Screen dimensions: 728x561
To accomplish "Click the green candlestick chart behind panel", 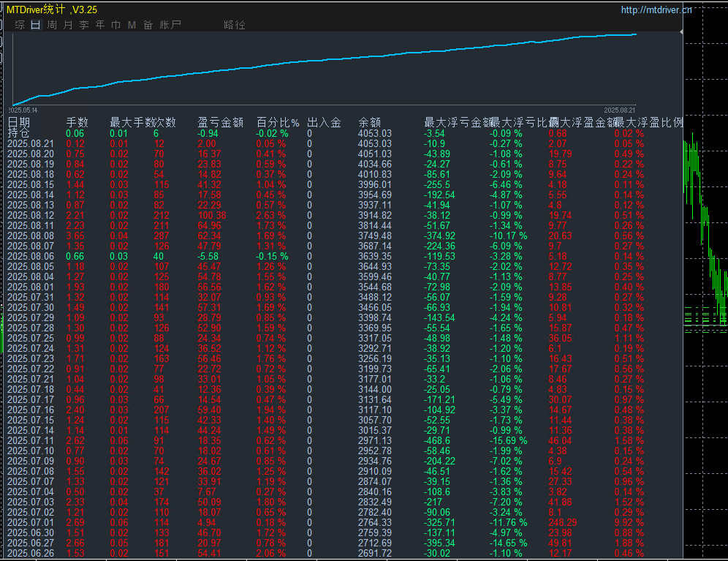I will [x=706, y=227].
